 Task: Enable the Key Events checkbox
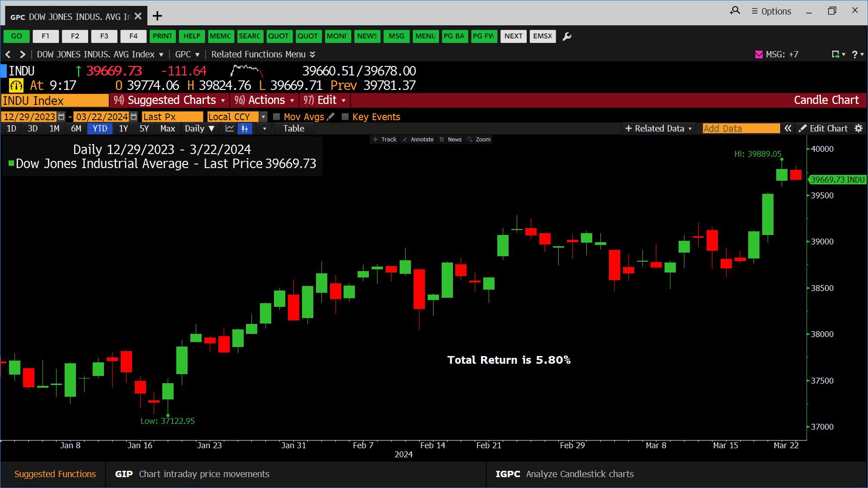345,117
